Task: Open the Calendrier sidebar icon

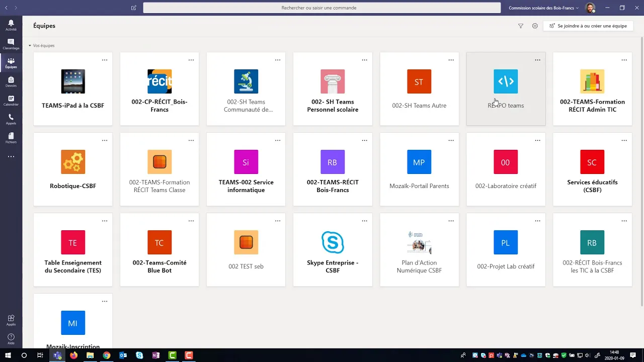Action: click(11, 101)
